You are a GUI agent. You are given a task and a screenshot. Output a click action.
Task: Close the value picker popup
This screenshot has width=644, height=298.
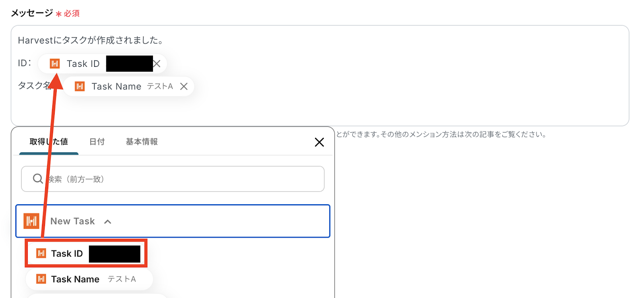319,142
